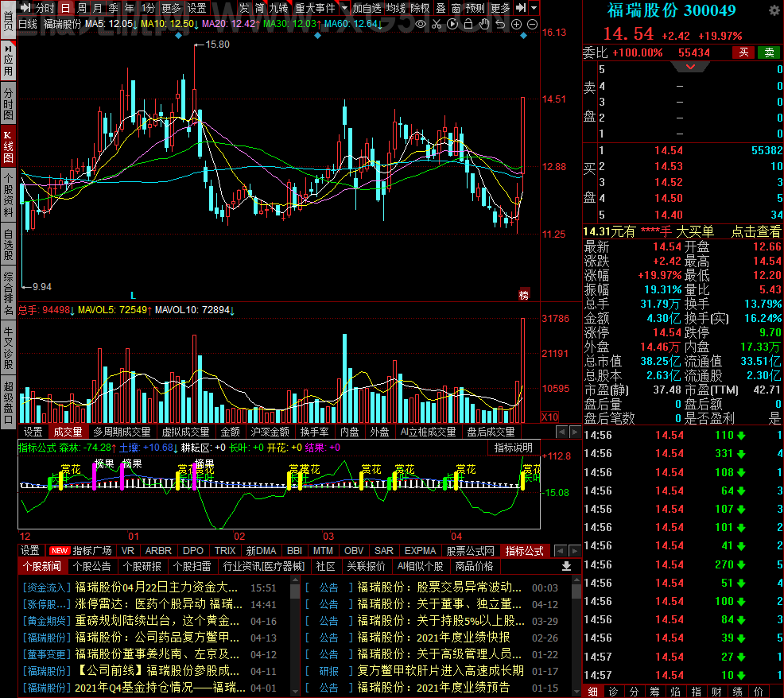
Task: Select the 月 monthly period
Action: point(98,8)
